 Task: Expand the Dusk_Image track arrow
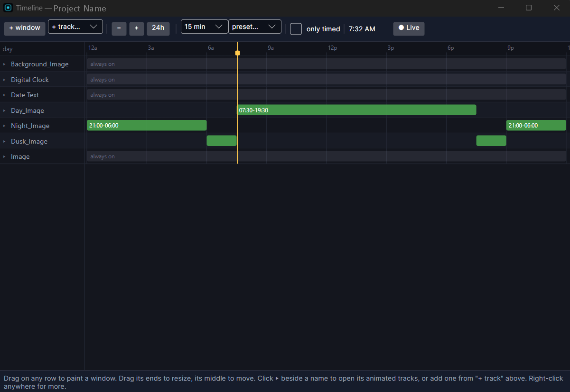[4, 141]
